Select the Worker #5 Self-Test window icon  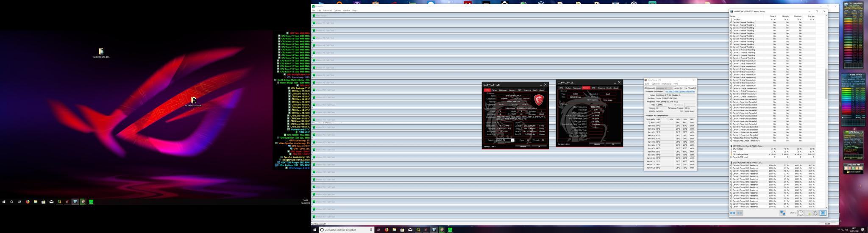(x=314, y=53)
